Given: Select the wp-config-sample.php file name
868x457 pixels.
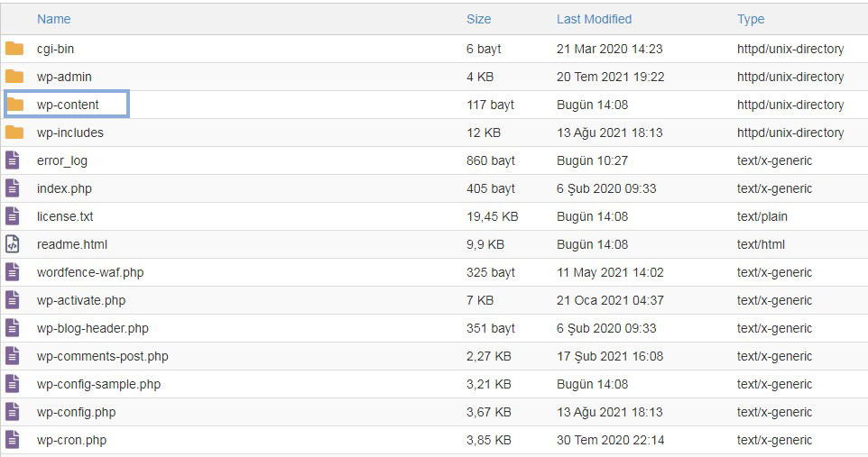Looking at the screenshot, I should (98, 384).
